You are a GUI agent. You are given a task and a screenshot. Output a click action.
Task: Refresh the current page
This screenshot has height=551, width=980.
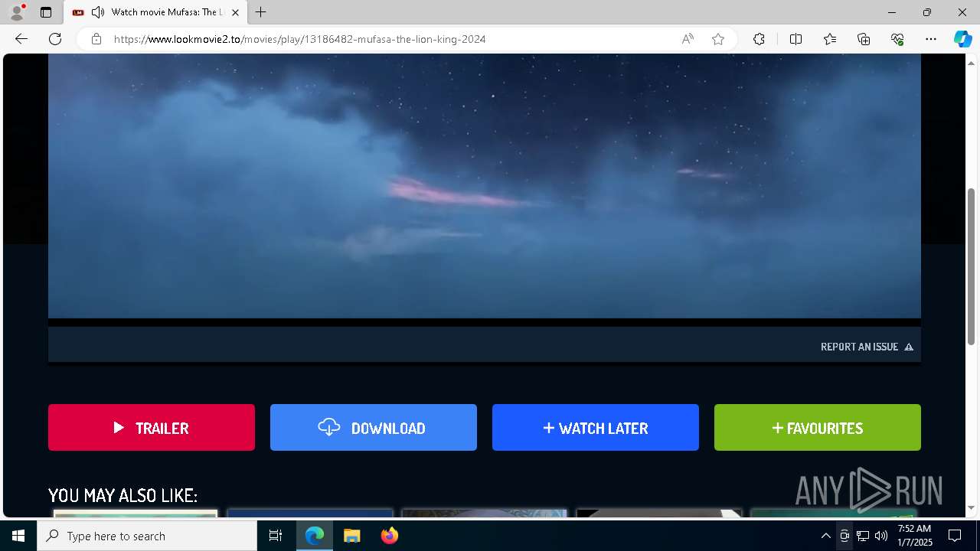(x=55, y=39)
